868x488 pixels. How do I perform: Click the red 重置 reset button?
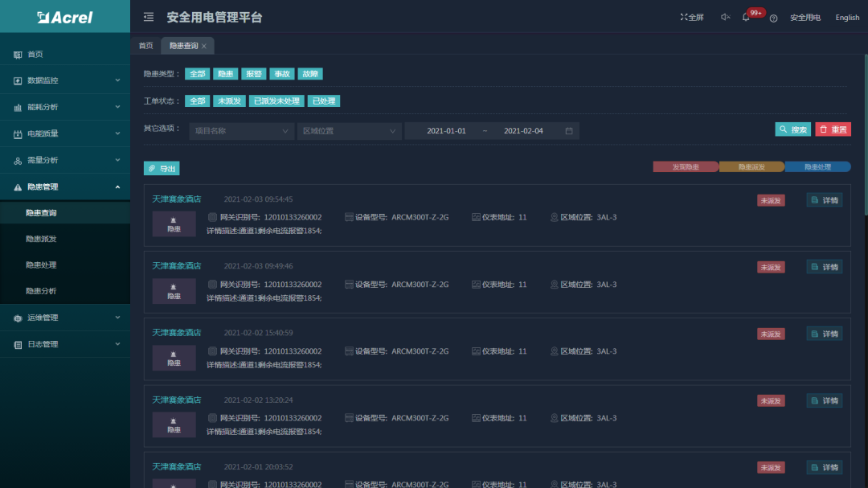pos(833,129)
